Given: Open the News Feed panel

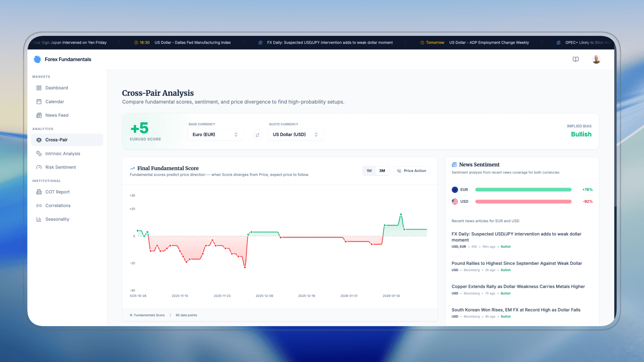Looking at the screenshot, I should point(57,115).
